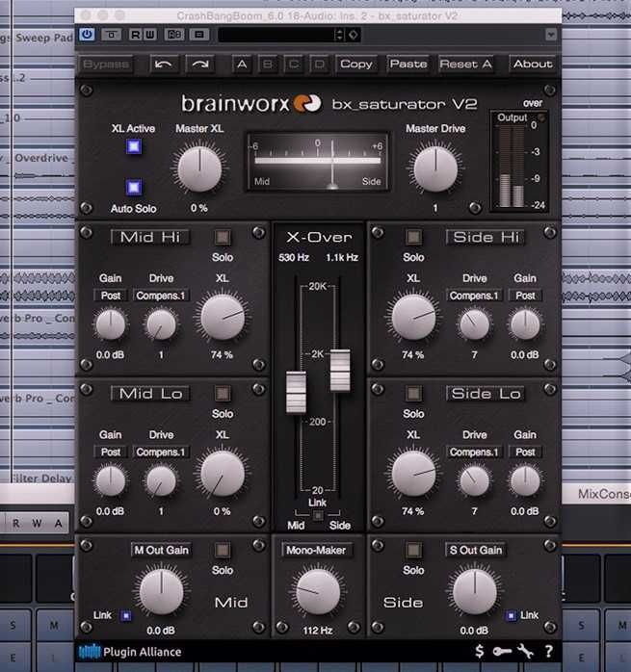Toggle the Side output Solo button
The image size is (631, 672).
click(413, 550)
